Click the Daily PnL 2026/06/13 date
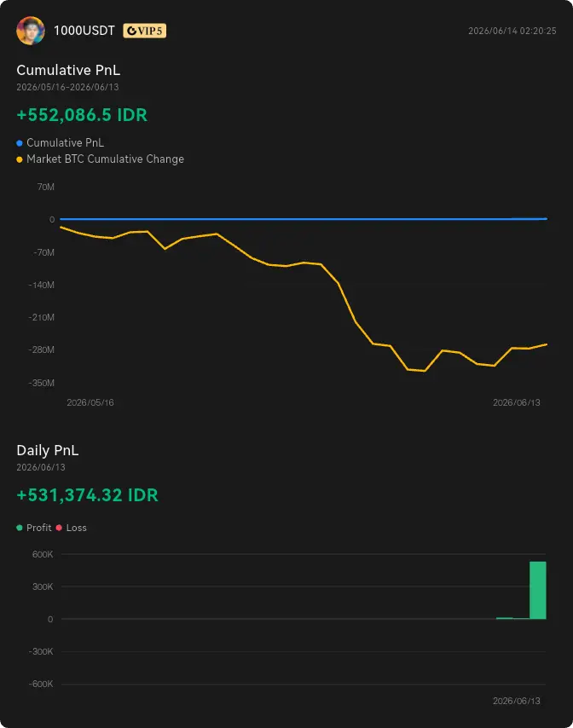The image size is (573, 728). coord(41,467)
